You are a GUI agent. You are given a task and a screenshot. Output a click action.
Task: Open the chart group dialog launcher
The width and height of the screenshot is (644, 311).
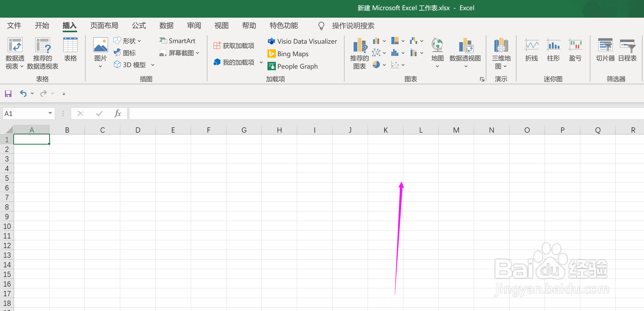point(482,79)
